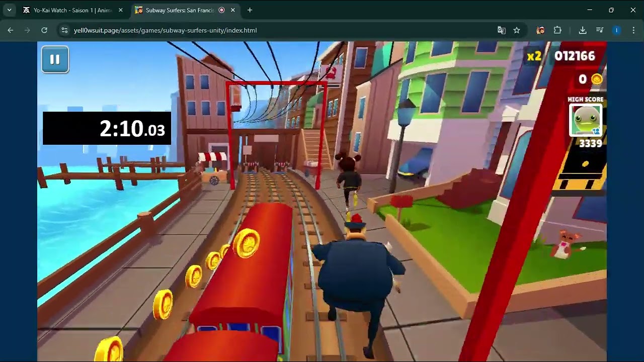Go forward to next page
The width and height of the screenshot is (644, 362).
tap(27, 30)
